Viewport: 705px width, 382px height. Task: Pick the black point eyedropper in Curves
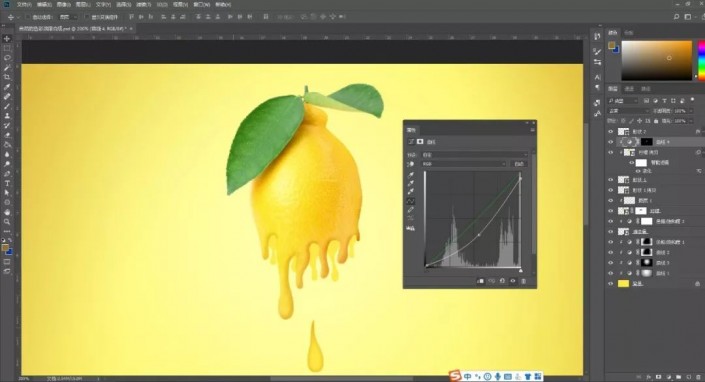(x=411, y=175)
